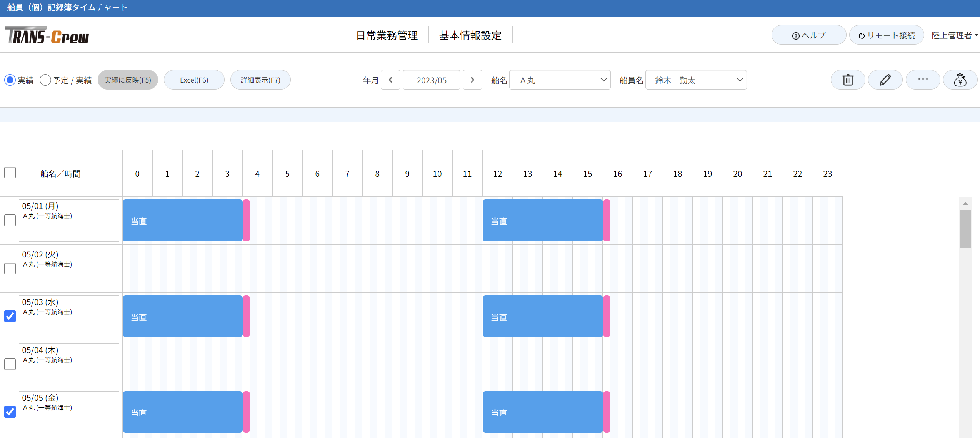Open the 日常業務管理 menu
Screen dimensions: 980x438
point(387,35)
